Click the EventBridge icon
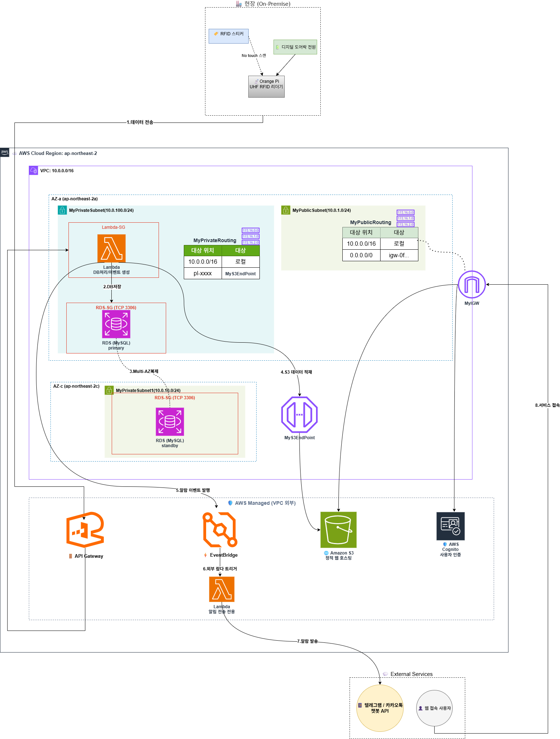Viewport: 560px width, 739px height. point(220,530)
